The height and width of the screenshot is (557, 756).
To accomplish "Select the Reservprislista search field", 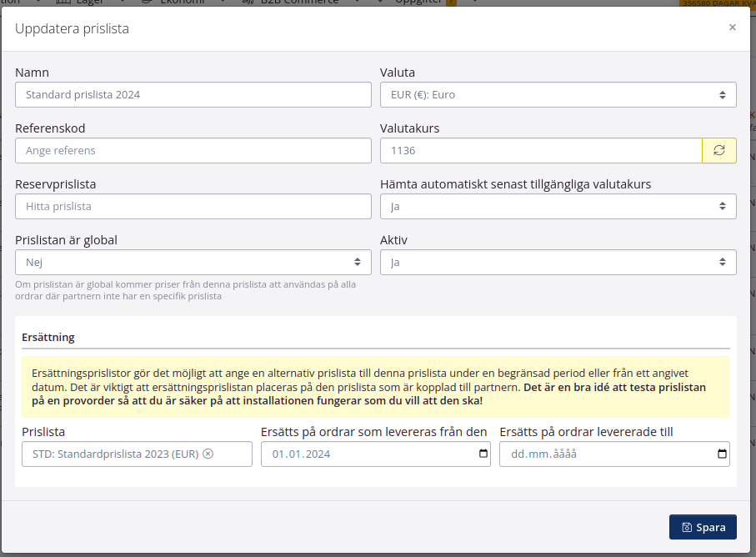I will coord(193,206).
